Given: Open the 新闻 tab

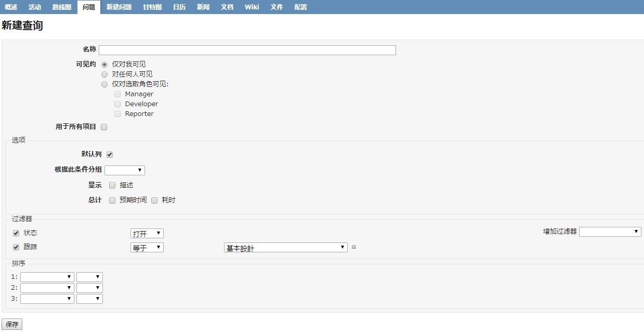Looking at the screenshot, I should coord(203,7).
